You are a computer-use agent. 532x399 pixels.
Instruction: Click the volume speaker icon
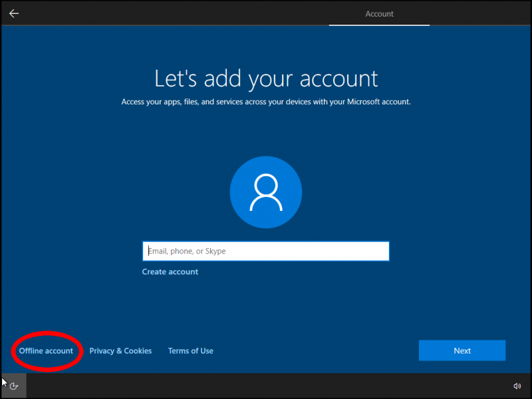point(517,386)
